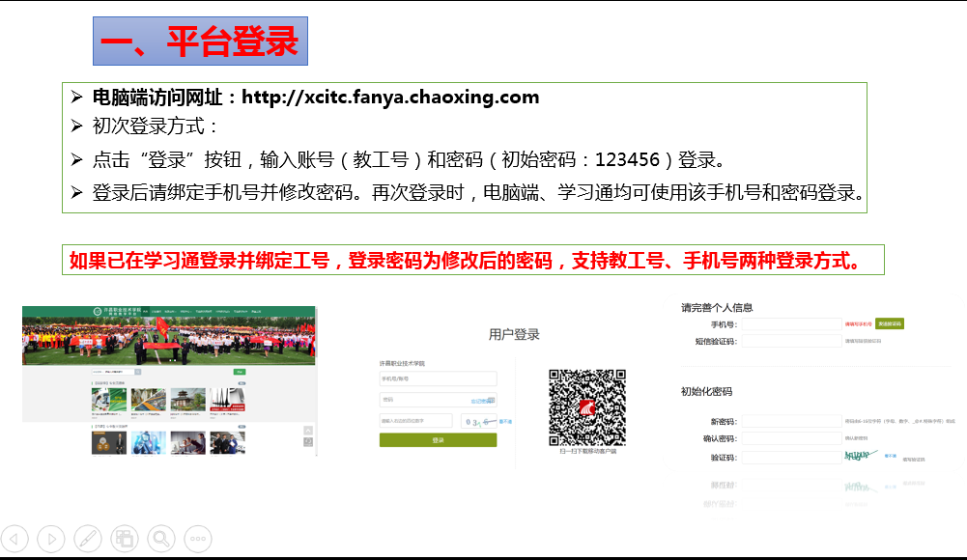This screenshot has height=560, width=967.
Task: Click the 密码 field in login form
Action: [x=438, y=400]
